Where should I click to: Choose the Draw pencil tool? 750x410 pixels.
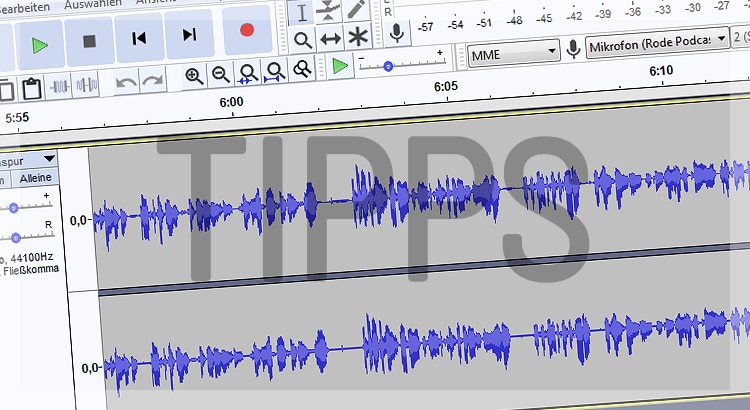click(357, 9)
